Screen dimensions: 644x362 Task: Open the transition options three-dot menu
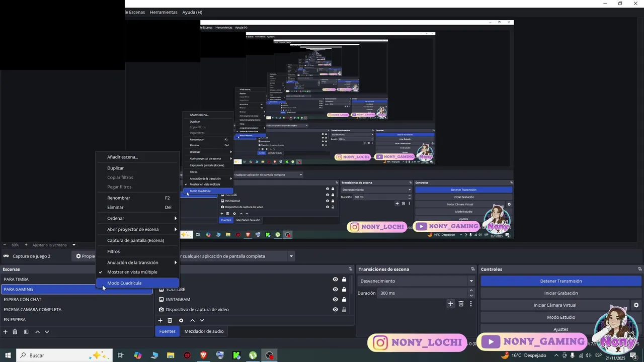click(x=471, y=304)
